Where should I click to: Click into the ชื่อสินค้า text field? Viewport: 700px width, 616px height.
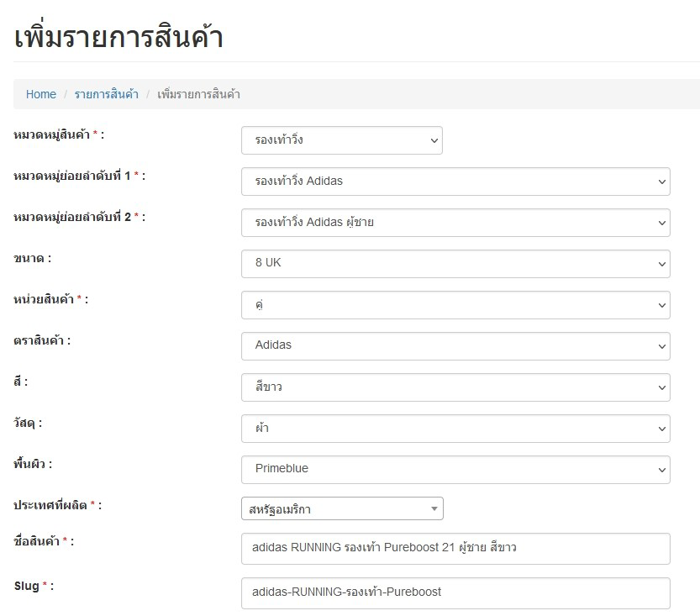pos(455,548)
